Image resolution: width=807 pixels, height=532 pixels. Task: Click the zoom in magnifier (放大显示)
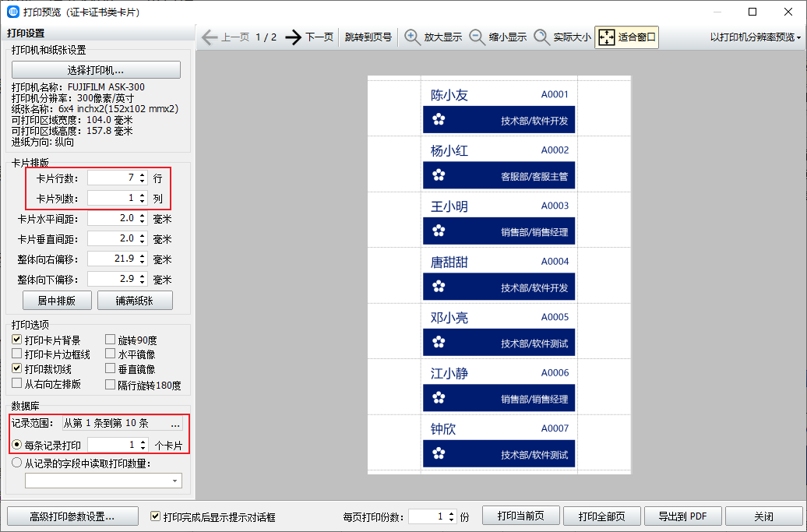[413, 37]
